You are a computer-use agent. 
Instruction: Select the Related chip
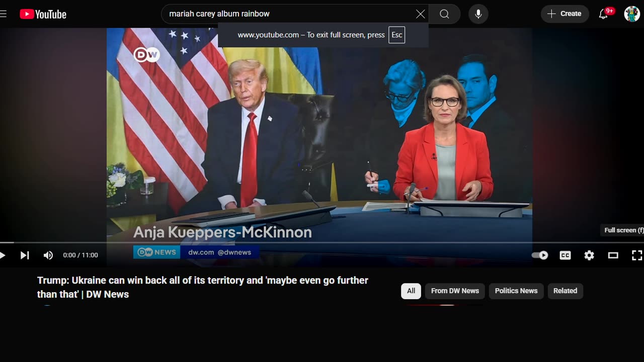pos(565,291)
